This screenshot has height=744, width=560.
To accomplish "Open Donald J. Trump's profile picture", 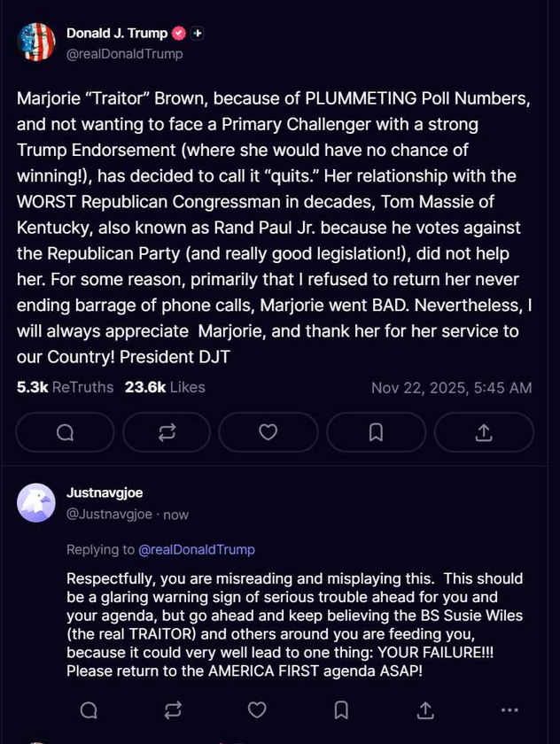I will (x=36, y=42).
